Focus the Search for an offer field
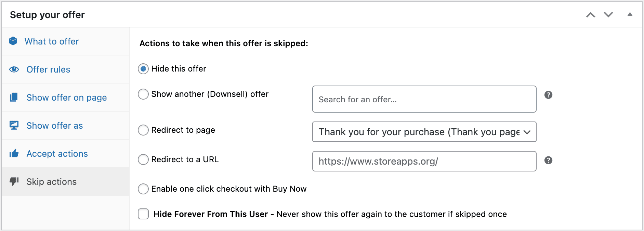The height and width of the screenshot is (231, 644). [424, 99]
